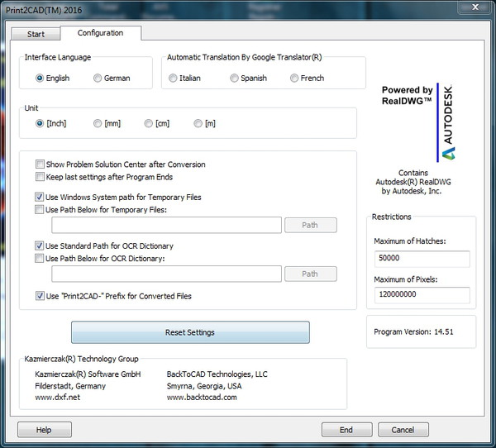Toggle Use Standard Path for OCR Dictionary
The width and height of the screenshot is (496, 448).
tap(104, 245)
